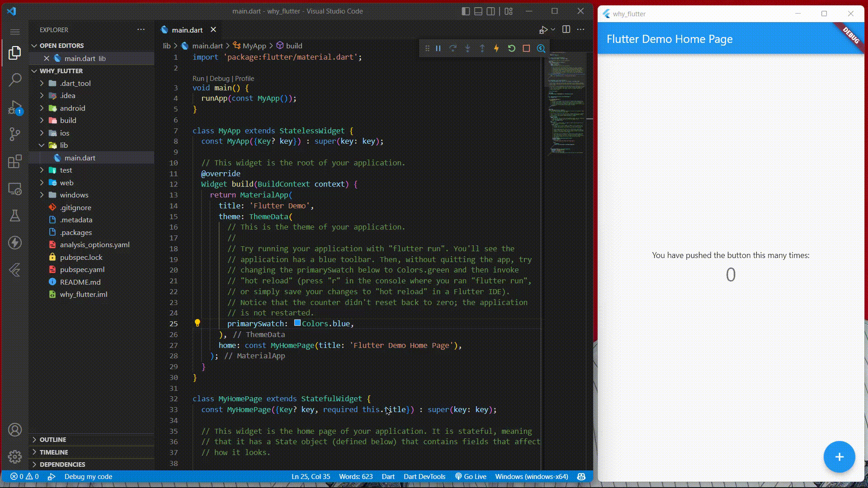The image size is (868, 488).
Task: Toggle the split editor layout icon
Action: 566,29
